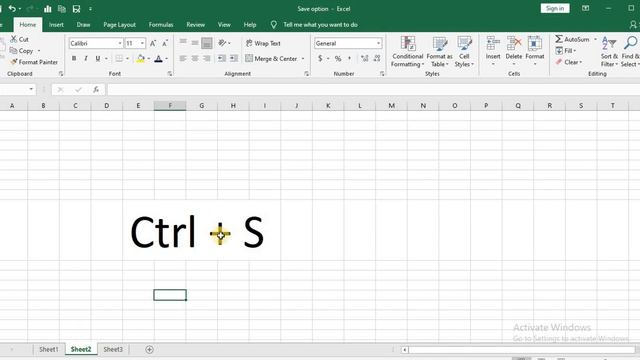The image size is (640, 360).
Task: Switch to the Draw ribbon tab
Action: (x=83, y=24)
